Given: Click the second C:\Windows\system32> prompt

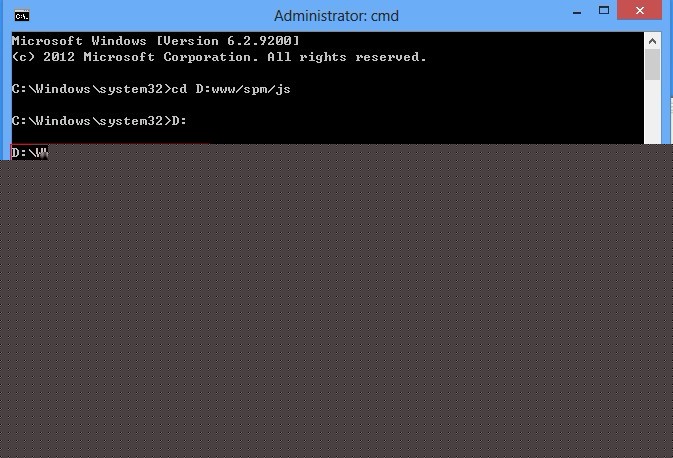Looking at the screenshot, I should (91, 121).
